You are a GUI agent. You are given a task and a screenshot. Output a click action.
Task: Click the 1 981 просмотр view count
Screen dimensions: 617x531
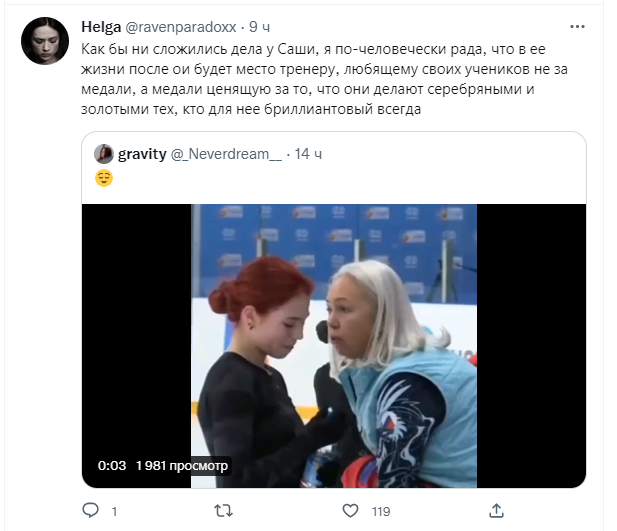[182, 466]
